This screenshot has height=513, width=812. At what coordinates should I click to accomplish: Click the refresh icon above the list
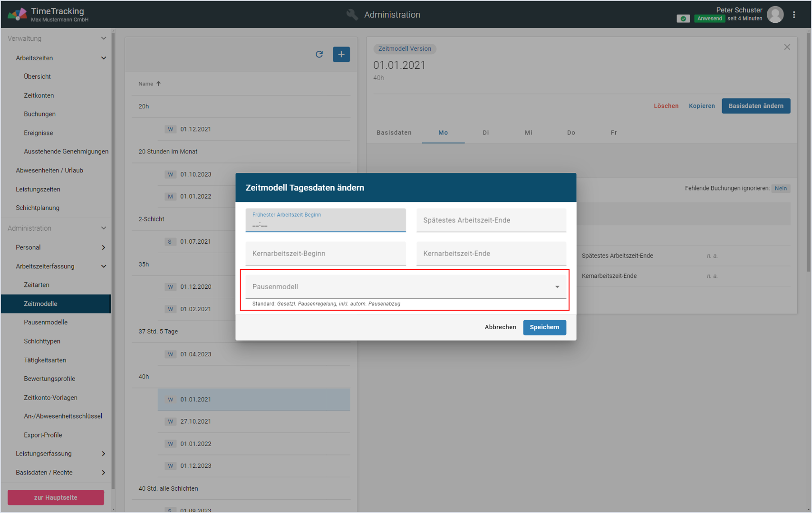pyautogui.click(x=319, y=54)
